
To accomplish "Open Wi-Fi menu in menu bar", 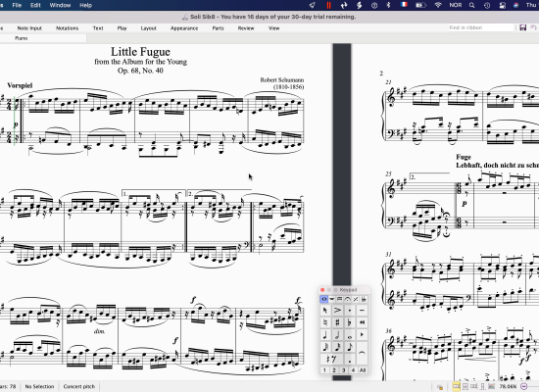I will pos(438,5).
